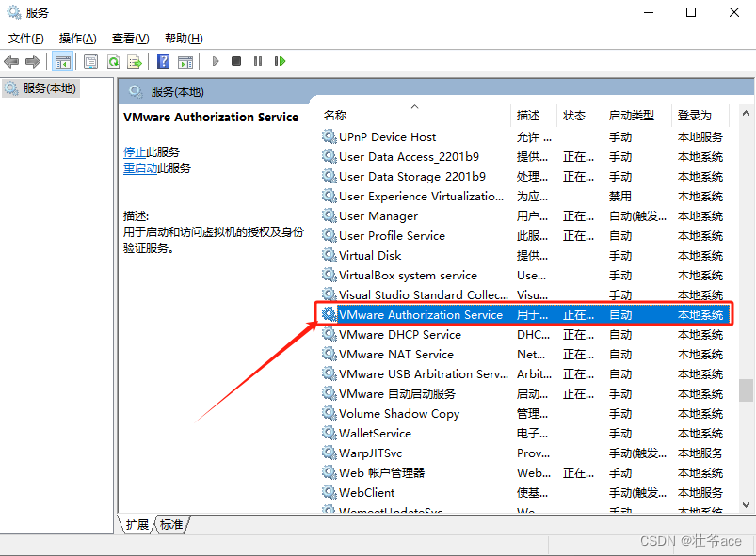Click the gear icon of WebClient
This screenshot has height=556, width=756.
(329, 492)
